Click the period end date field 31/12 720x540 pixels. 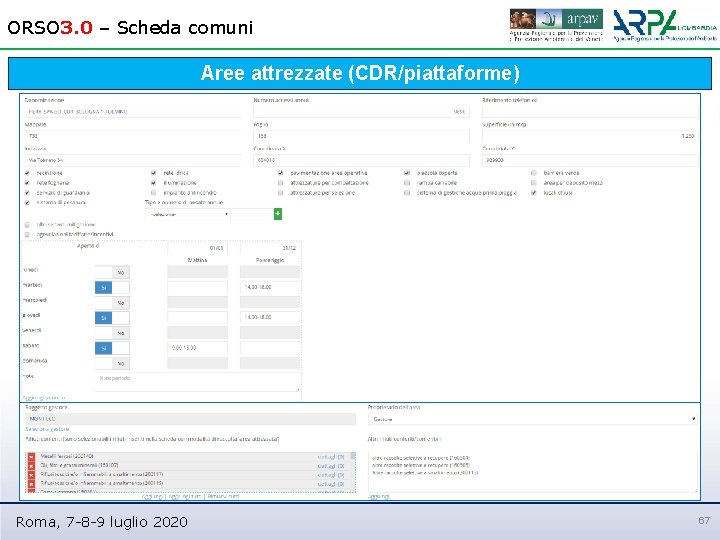tap(270, 248)
